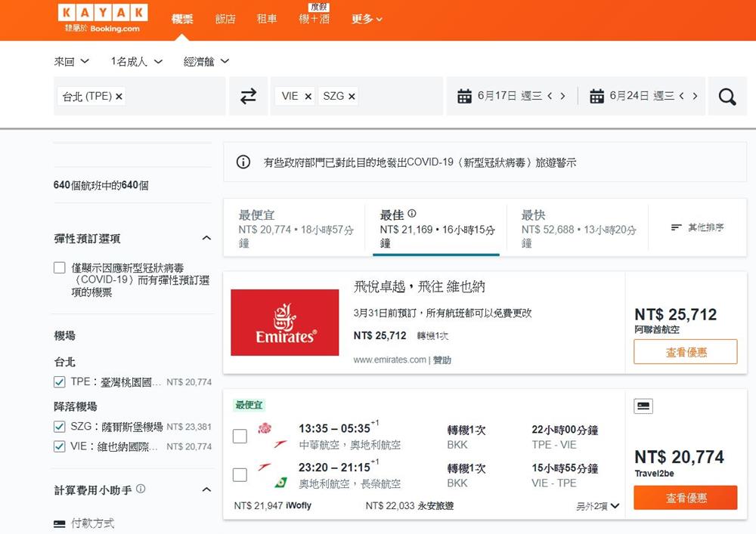Click 查看優惠 button for NT$ 20,774
The width and height of the screenshot is (756, 534).
point(686,498)
